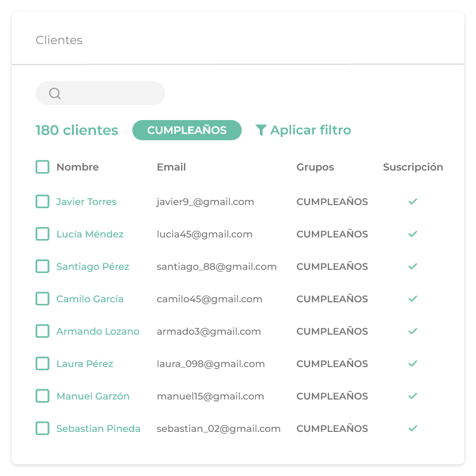Open Lucía Méndez client profile link
Image resolution: width=476 pixels, height=476 pixels.
[90, 234]
